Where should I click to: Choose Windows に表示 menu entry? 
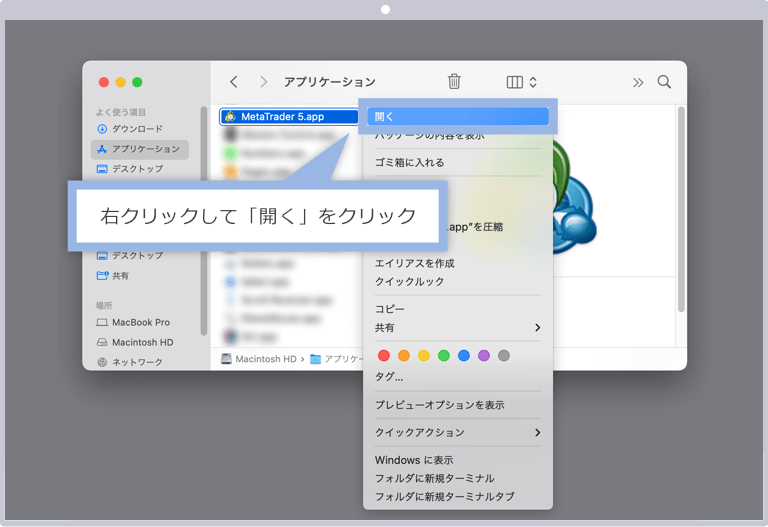pos(414,460)
